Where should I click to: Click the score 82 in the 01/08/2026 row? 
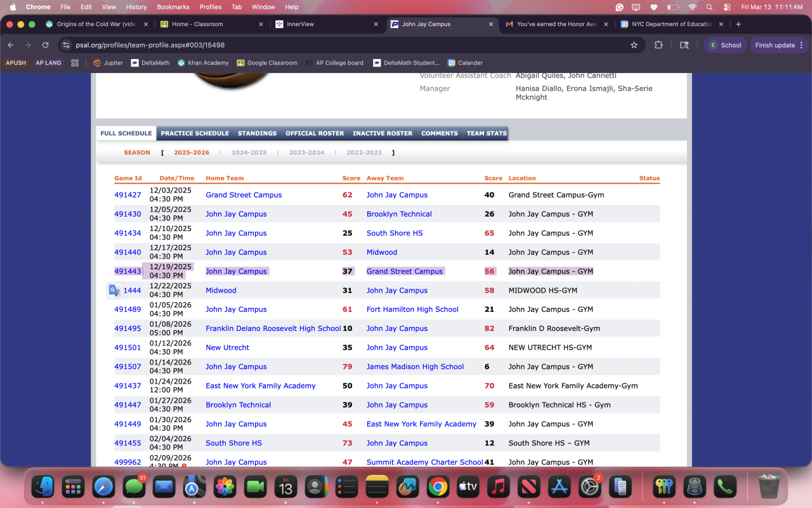[x=489, y=328]
